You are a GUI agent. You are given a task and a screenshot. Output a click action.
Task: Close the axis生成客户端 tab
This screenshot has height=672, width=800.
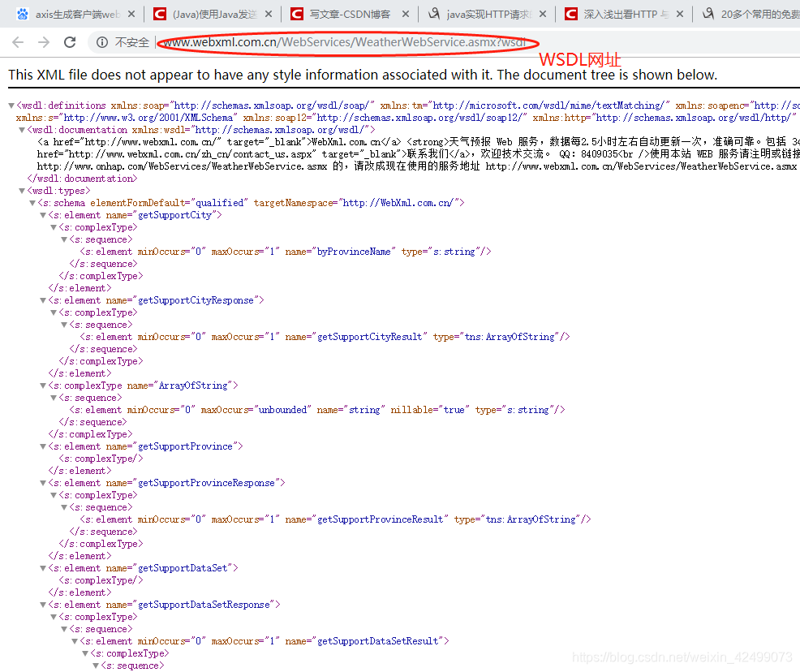click(x=131, y=15)
